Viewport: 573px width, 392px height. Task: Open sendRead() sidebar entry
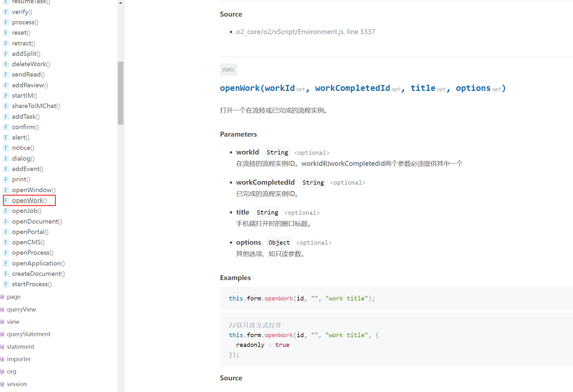click(x=28, y=75)
